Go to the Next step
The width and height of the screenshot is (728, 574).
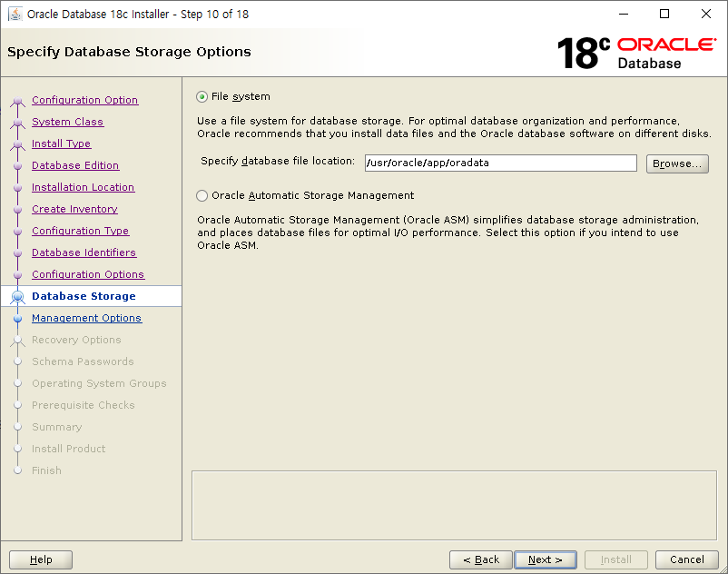pos(545,559)
